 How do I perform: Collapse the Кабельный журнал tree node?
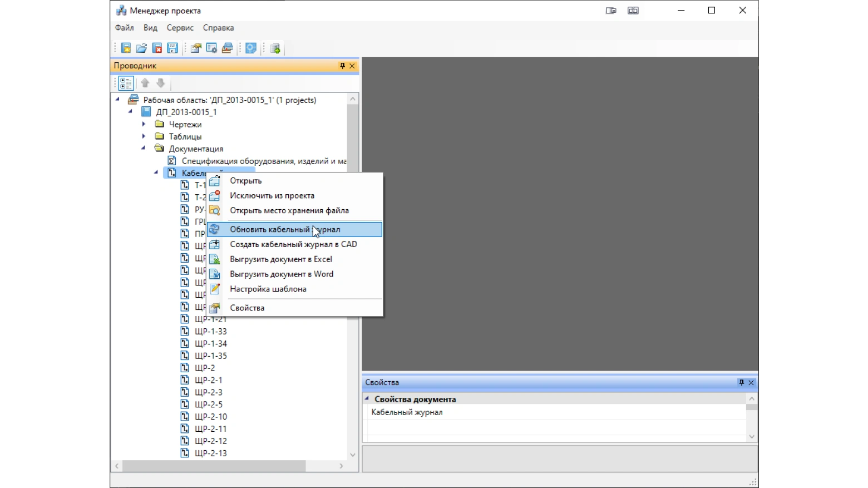(x=156, y=172)
